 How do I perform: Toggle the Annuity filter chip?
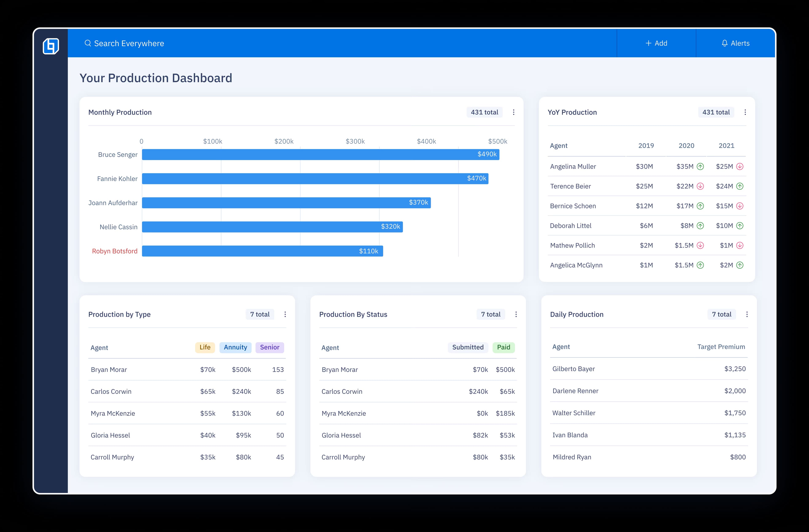pyautogui.click(x=235, y=347)
